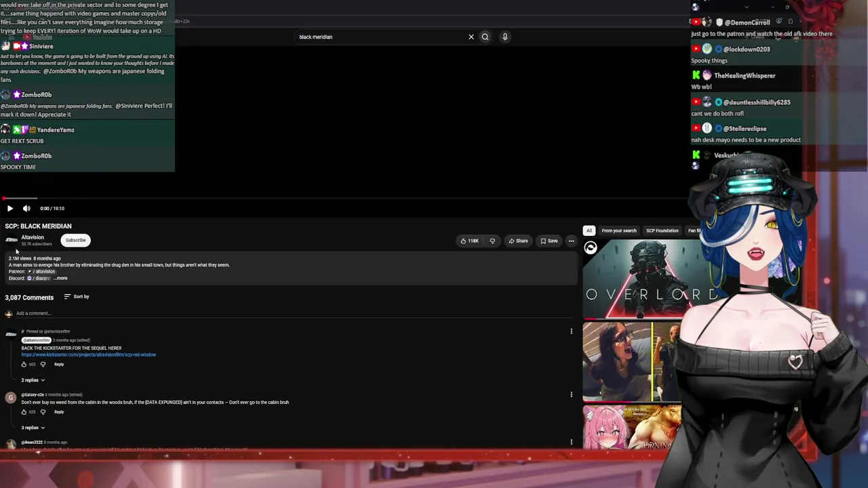This screenshot has width=868, height=488.
Task: Expand the description with '...more'
Action: (61, 278)
